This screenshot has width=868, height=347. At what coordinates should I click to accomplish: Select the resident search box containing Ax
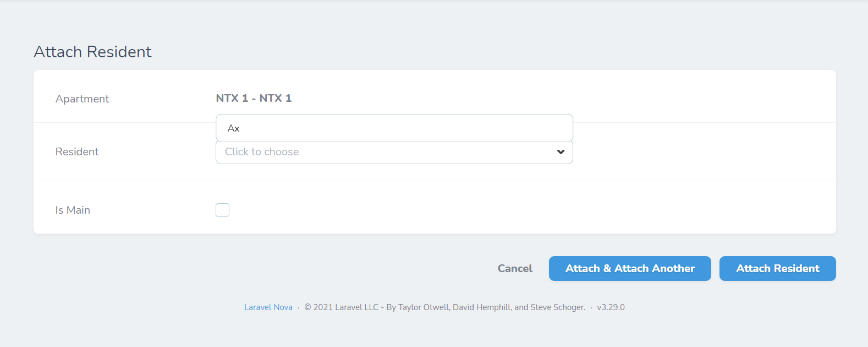(394, 128)
